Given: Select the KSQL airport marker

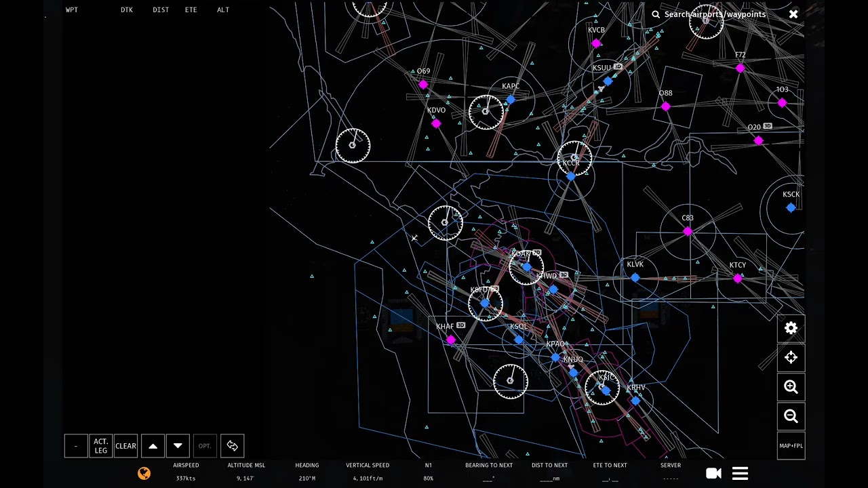Looking at the screenshot, I should coord(519,340).
